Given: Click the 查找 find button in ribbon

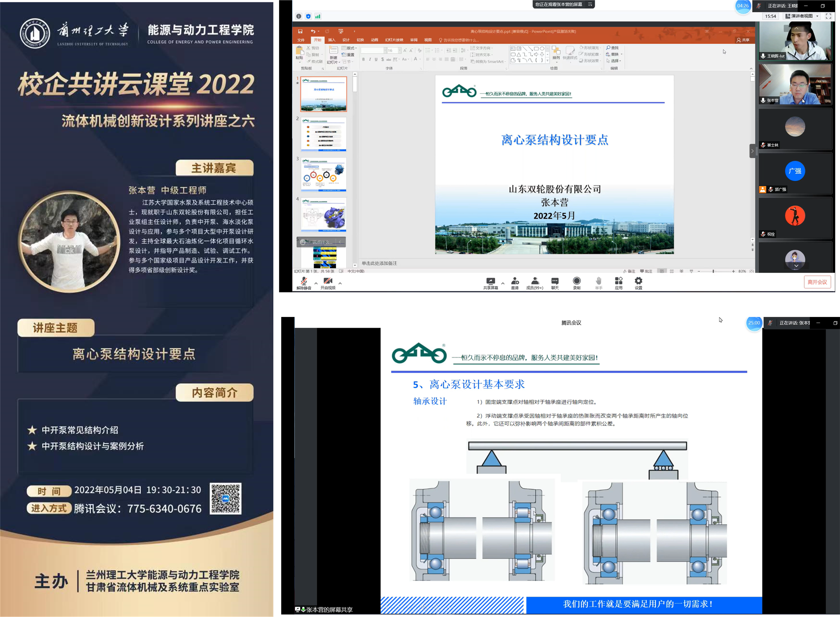Looking at the screenshot, I should pyautogui.click(x=613, y=48).
